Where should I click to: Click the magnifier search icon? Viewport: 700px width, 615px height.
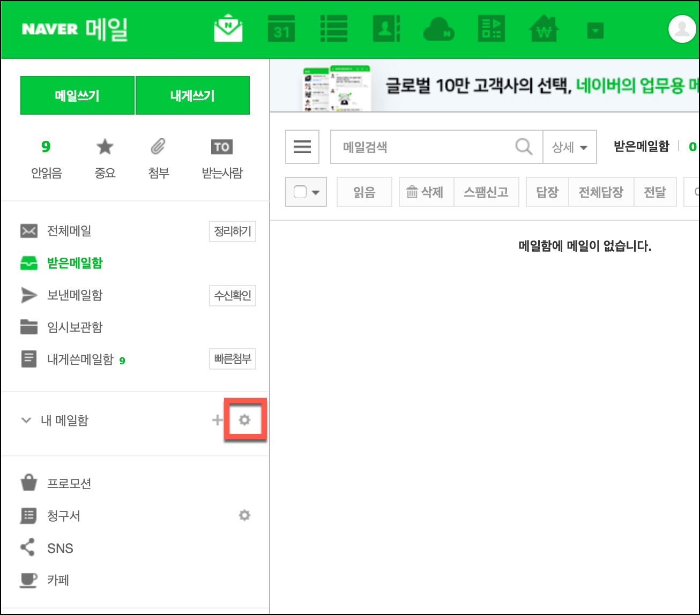(524, 147)
